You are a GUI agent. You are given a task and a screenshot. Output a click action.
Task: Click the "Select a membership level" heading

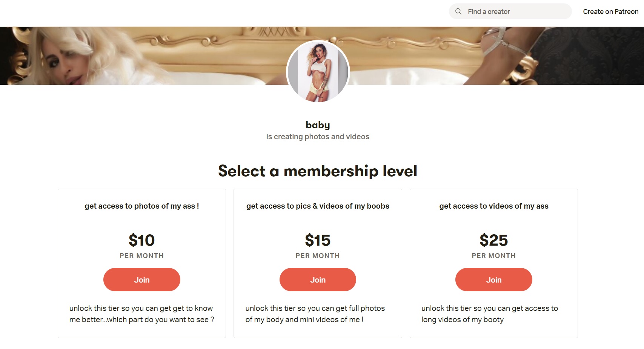[318, 171]
